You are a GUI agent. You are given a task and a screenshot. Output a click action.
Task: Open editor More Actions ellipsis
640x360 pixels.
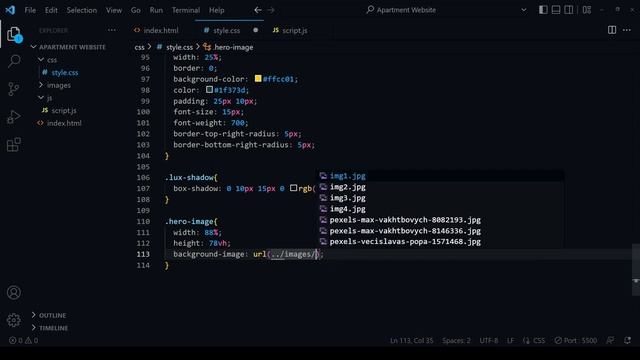pos(627,30)
